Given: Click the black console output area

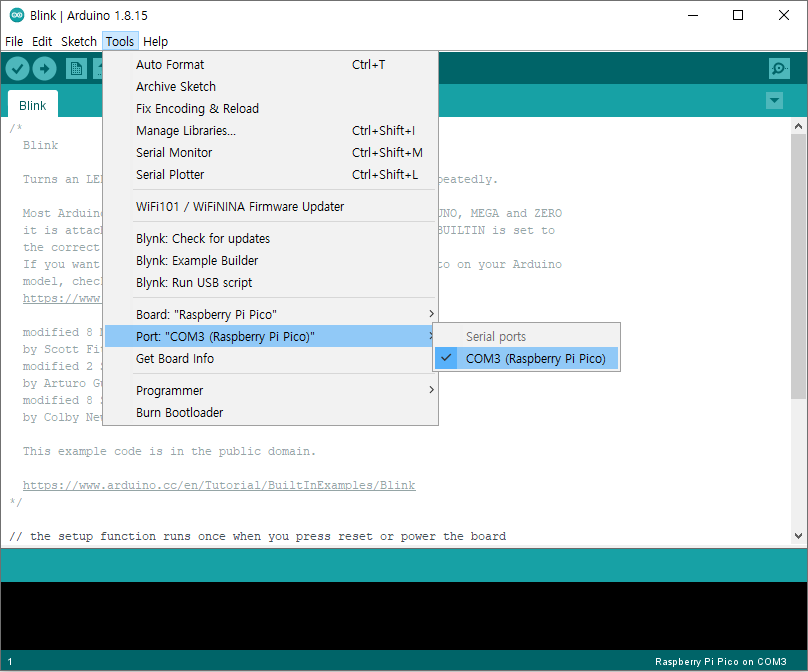Looking at the screenshot, I should 404,616.
